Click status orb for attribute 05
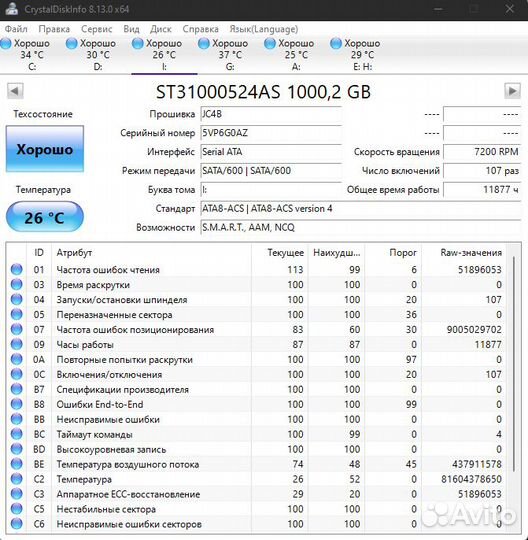This screenshot has height=540, width=528. point(16,314)
